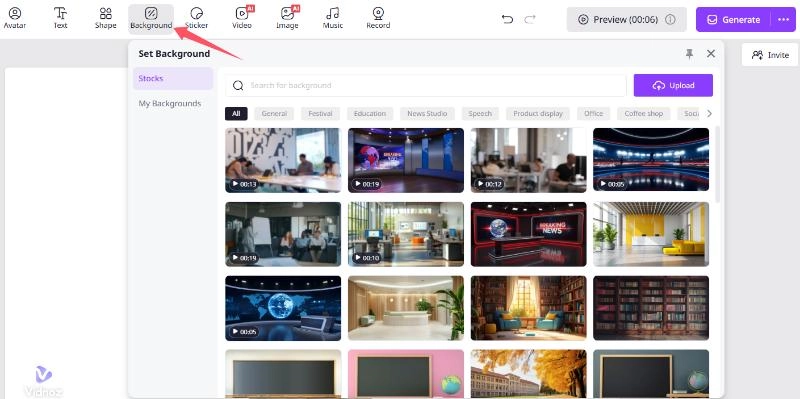Select dark bookshelf wall background
The image size is (800, 399).
pos(651,308)
